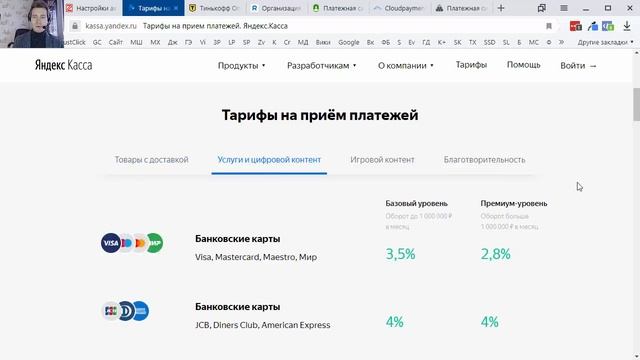This screenshot has height=360, width=640.
Task: Click the JCB card logo
Action: [x=110, y=311]
